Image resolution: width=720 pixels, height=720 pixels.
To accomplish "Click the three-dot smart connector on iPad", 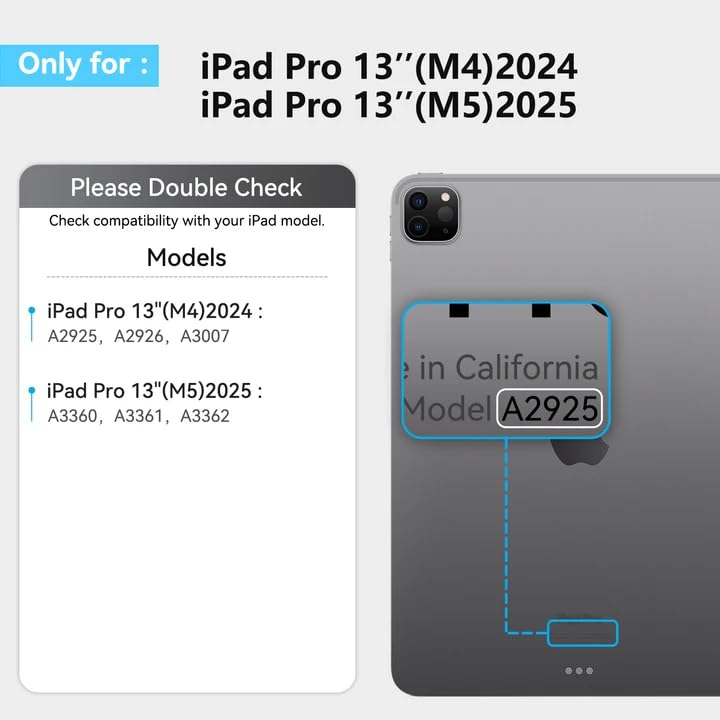I will tap(579, 670).
